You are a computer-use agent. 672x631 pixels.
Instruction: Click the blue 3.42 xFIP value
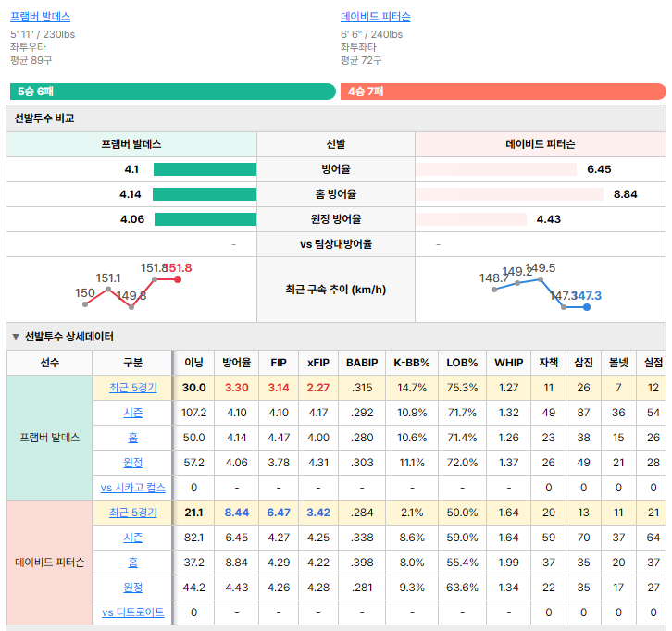tap(318, 513)
